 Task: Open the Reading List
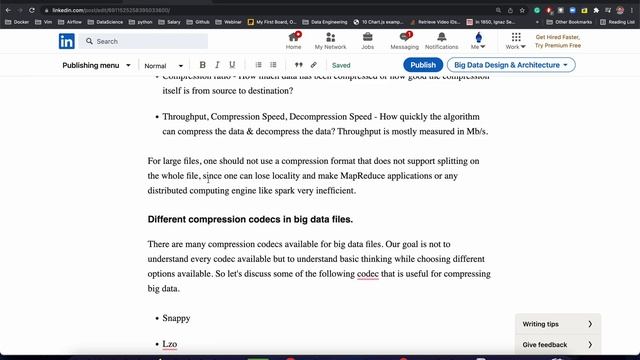(x=617, y=22)
